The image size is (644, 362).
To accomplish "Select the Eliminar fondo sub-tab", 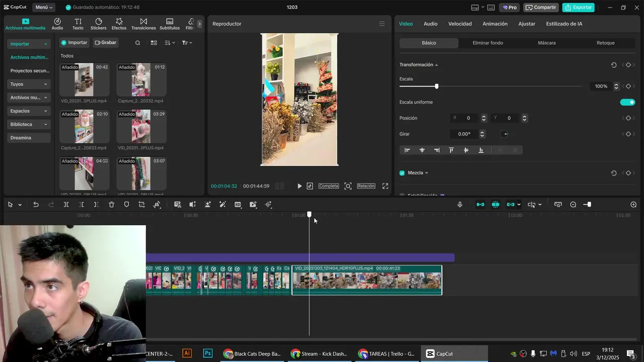I will (488, 43).
